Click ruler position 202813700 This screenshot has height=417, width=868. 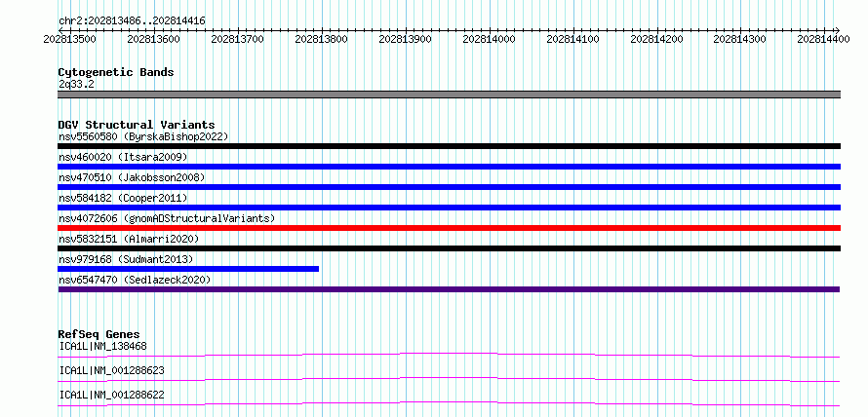tap(238, 39)
